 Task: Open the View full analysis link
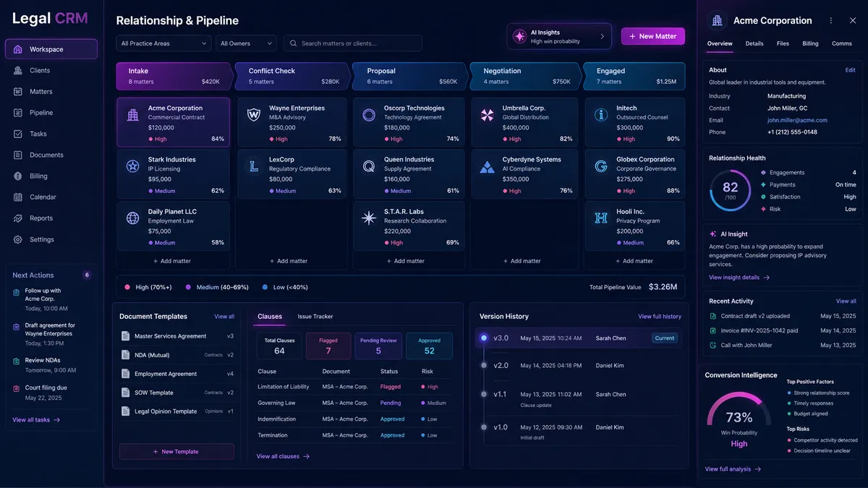click(733, 469)
